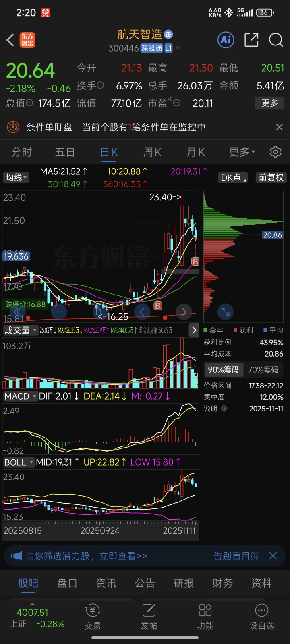Expand chip distribution fullscreen icon
Viewport: 290px width, 644px height.
pyautogui.click(x=225, y=312)
